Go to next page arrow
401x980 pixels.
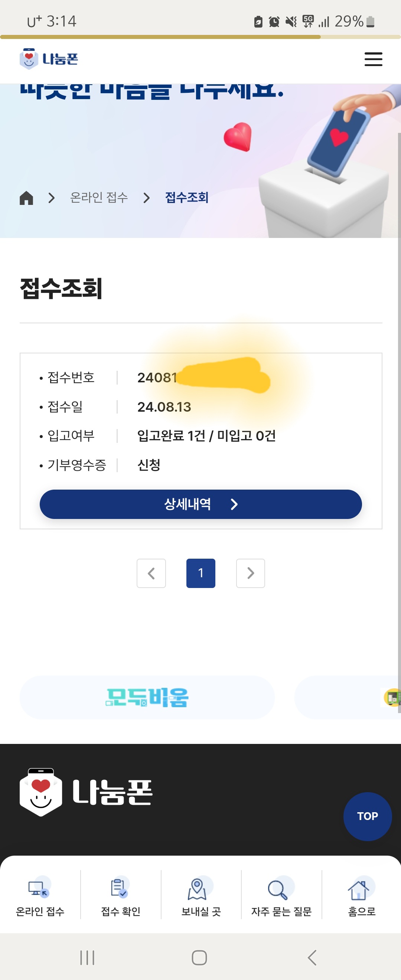click(250, 573)
